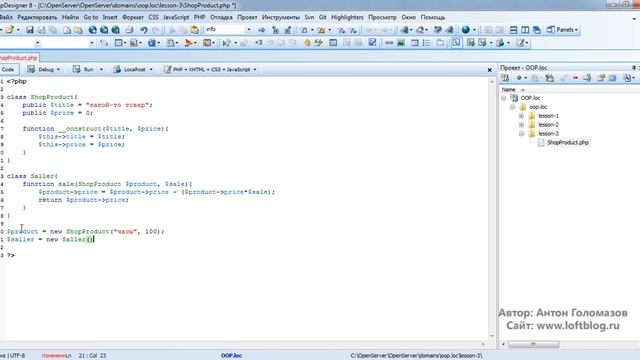
Task: Open the Найти menu
Action: [71, 18]
